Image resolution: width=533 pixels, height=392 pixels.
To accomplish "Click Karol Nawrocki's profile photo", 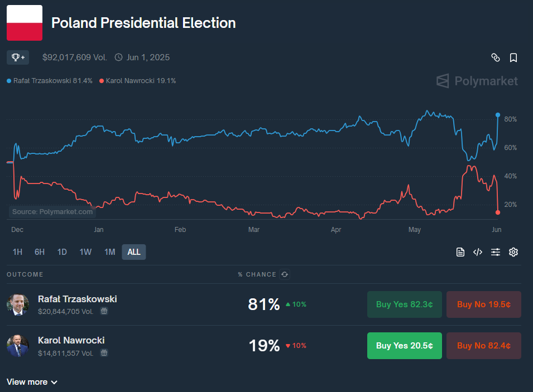I will coord(17,346).
